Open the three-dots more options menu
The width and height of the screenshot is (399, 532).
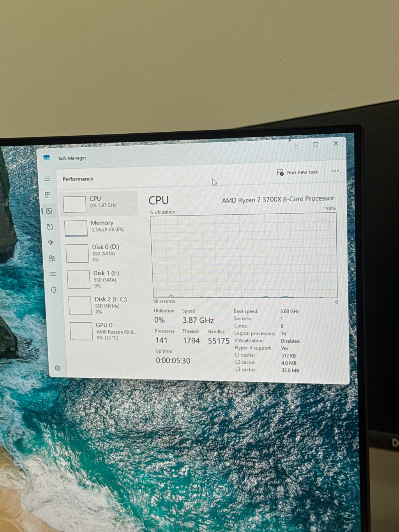click(x=335, y=171)
